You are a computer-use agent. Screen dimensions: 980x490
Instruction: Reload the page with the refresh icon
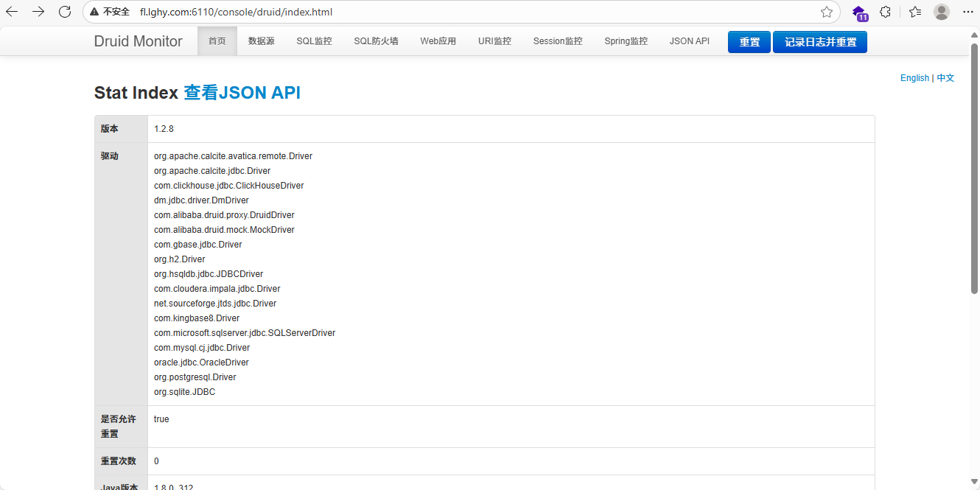tap(65, 12)
